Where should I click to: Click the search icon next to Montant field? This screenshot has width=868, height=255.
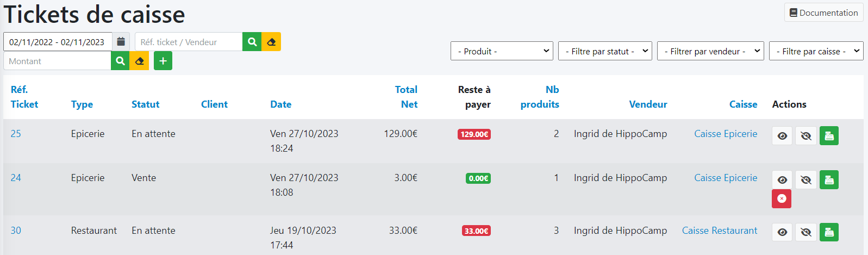120,61
